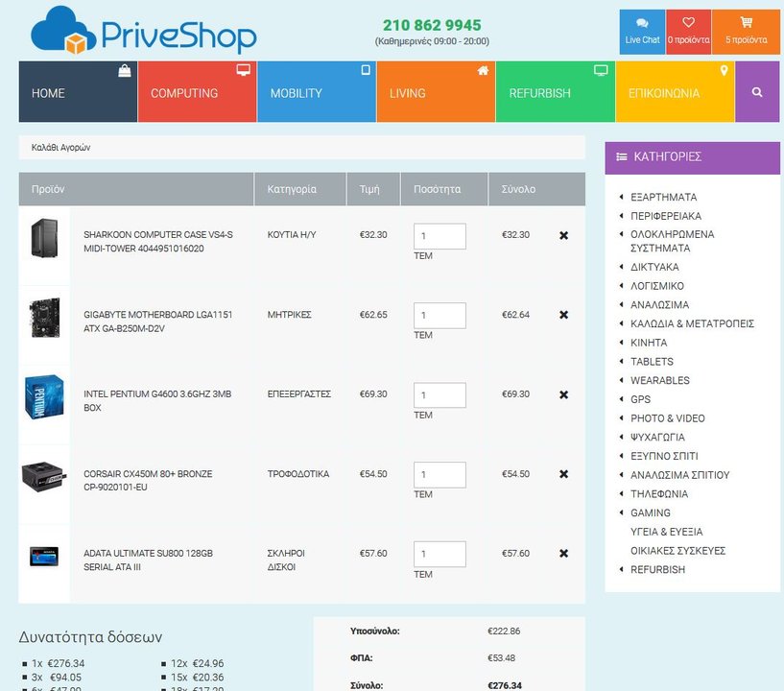This screenshot has width=784, height=691.
Task: Open the ΕΠΙΚΟΙΝΩΝΙΑ menu tab
Action: [675, 92]
